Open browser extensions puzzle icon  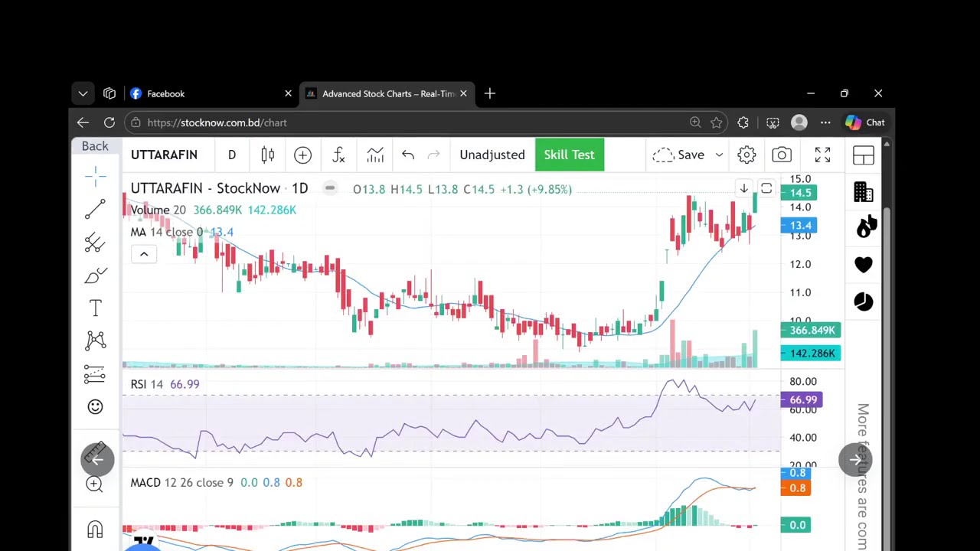pyautogui.click(x=743, y=122)
